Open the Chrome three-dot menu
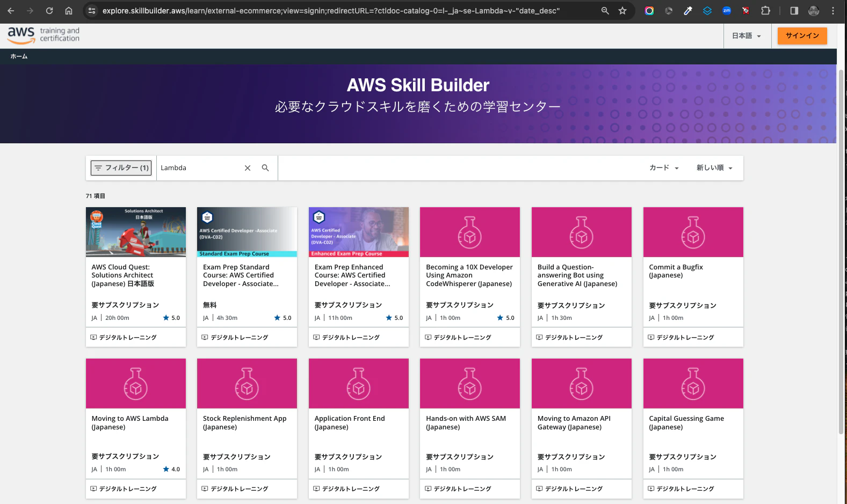Image resolution: width=847 pixels, height=504 pixels. pos(833,11)
